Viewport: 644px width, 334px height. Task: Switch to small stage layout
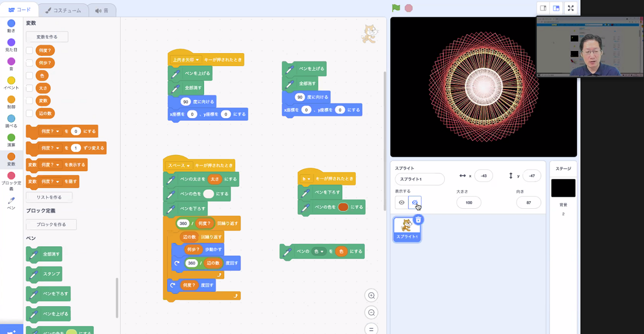(543, 8)
